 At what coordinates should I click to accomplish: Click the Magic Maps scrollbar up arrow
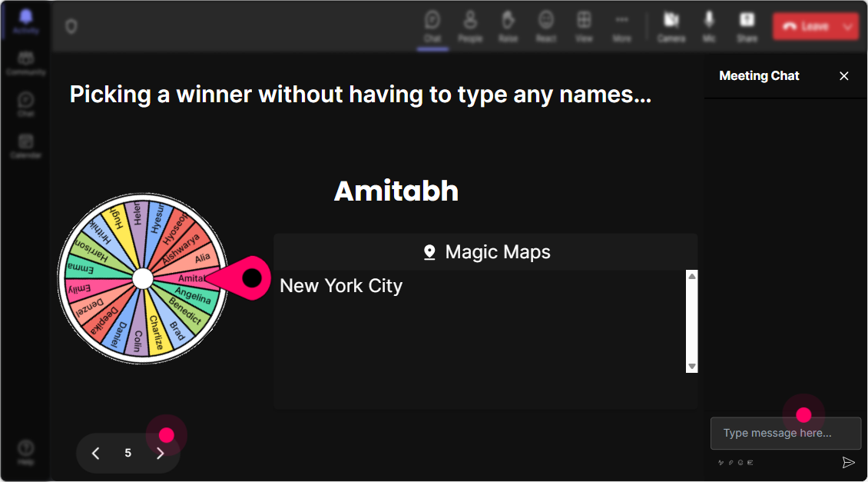click(x=691, y=276)
